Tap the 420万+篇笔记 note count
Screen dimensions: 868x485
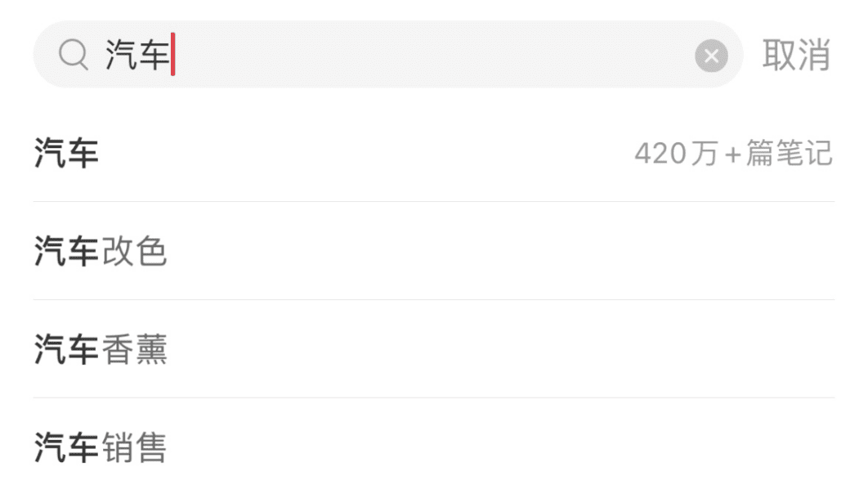733,154
